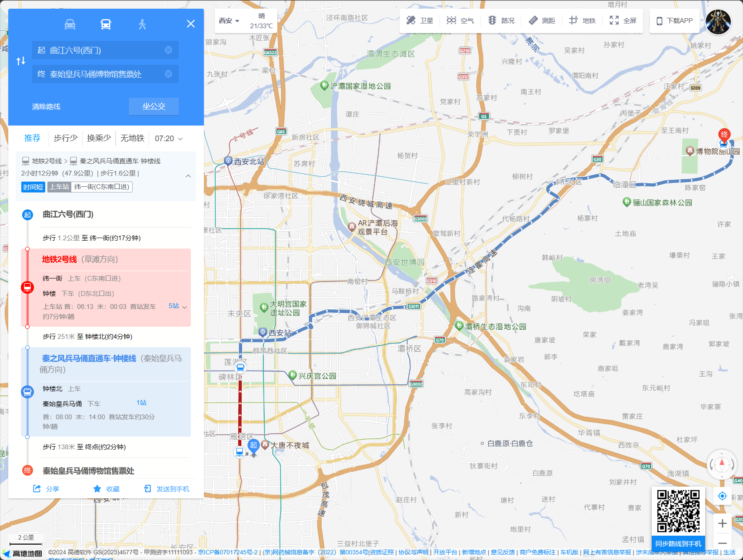Click the take bus search button
The width and height of the screenshot is (743, 560).
pos(153,106)
